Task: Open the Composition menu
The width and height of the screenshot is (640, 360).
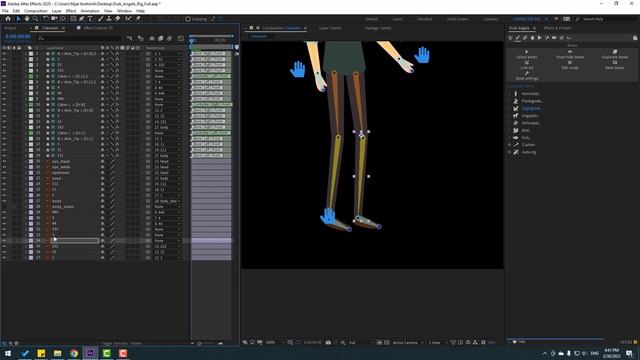Action: 36,11
